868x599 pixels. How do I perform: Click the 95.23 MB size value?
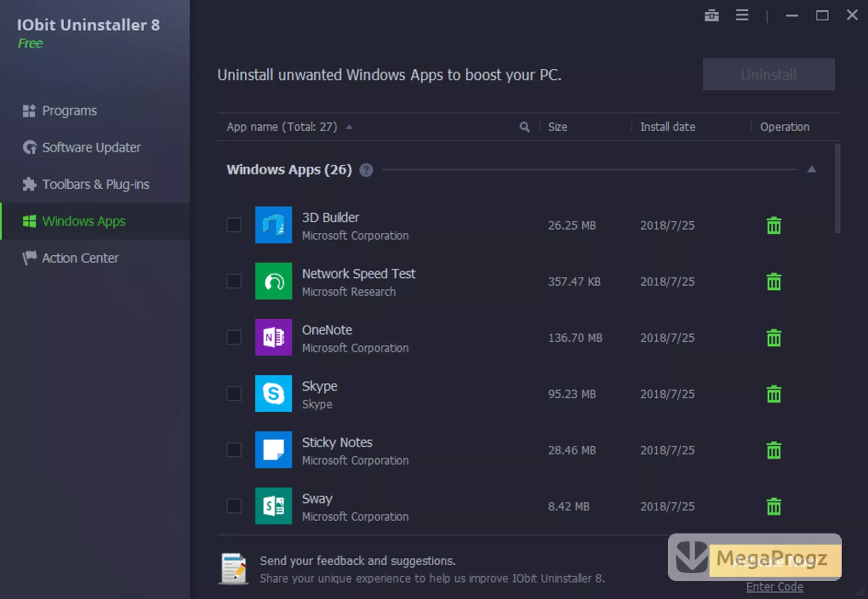pyautogui.click(x=572, y=394)
